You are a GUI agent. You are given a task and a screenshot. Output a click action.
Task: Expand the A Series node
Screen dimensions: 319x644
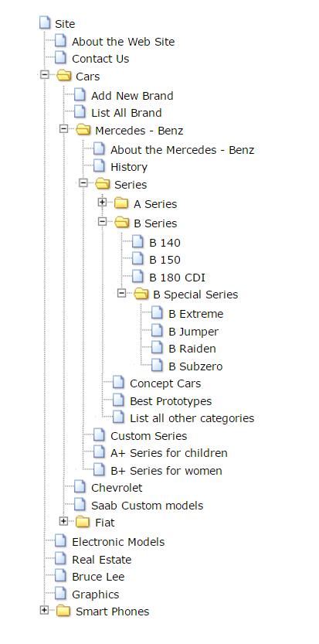(102, 202)
